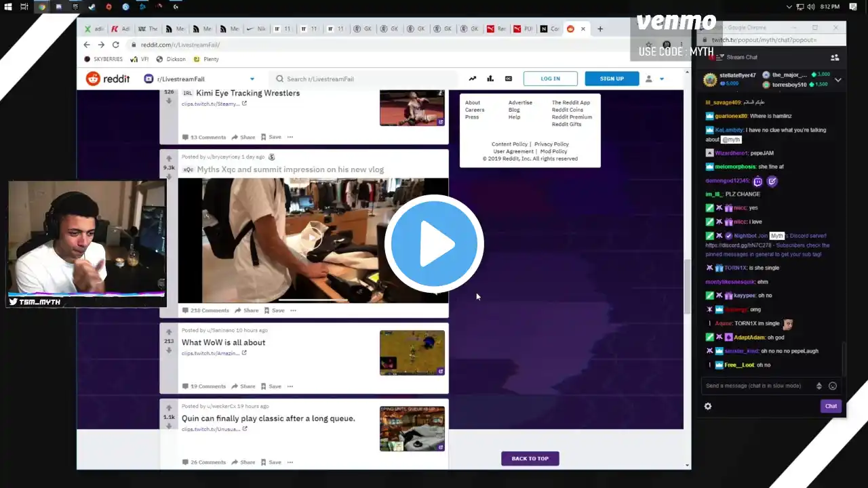This screenshot has width=868, height=488.
Task: Click the Chrome address bar URL
Action: [180, 45]
